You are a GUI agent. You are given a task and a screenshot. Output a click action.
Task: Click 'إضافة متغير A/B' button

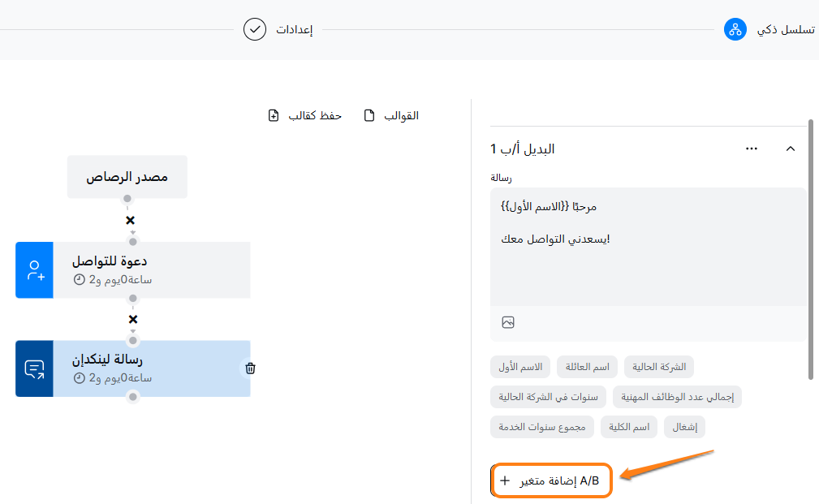coord(551,480)
